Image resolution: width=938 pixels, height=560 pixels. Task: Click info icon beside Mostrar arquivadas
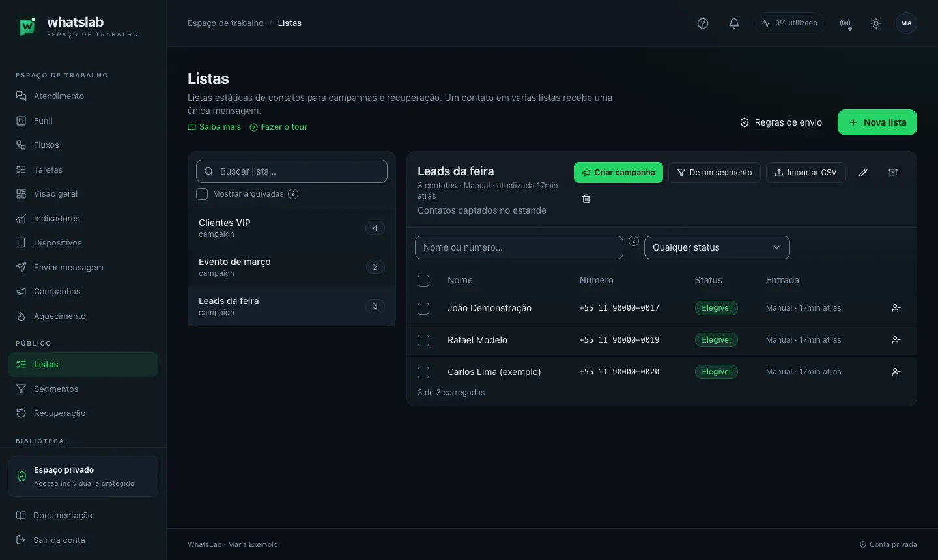click(x=293, y=194)
